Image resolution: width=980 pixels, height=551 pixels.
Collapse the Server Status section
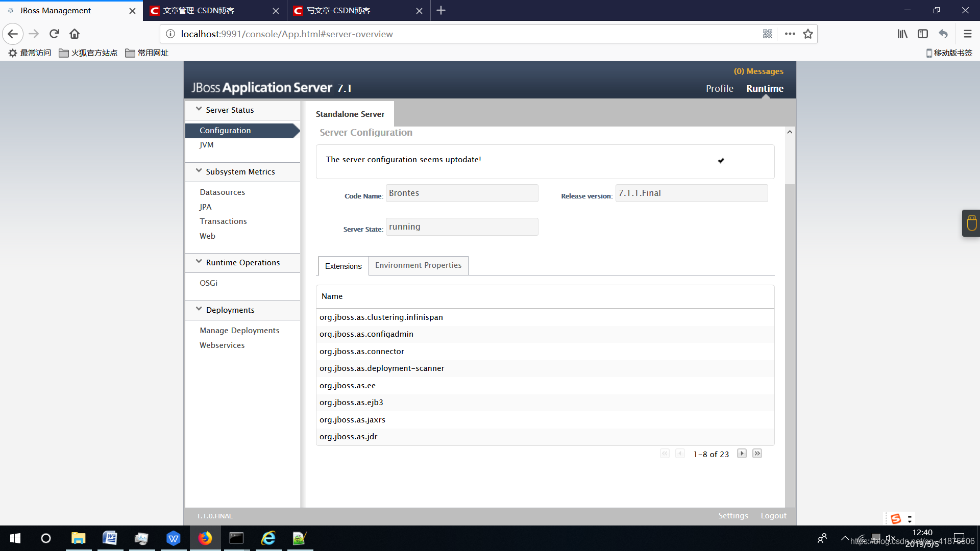(x=199, y=109)
